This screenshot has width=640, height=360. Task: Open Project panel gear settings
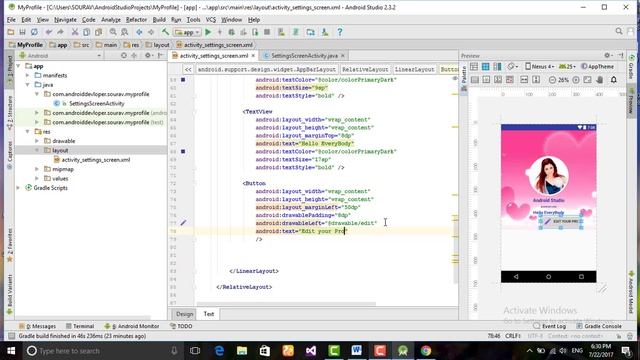point(149,56)
